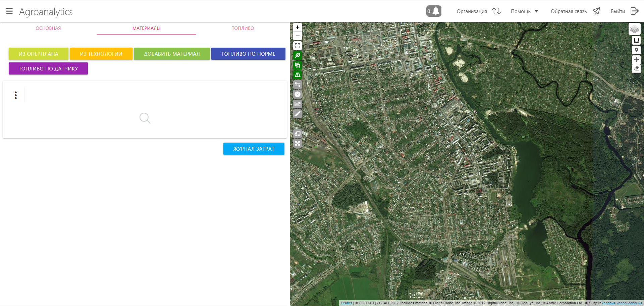Switch to the ТОПЛИВО tab
Screen dimensions: 644x306
(x=243, y=28)
